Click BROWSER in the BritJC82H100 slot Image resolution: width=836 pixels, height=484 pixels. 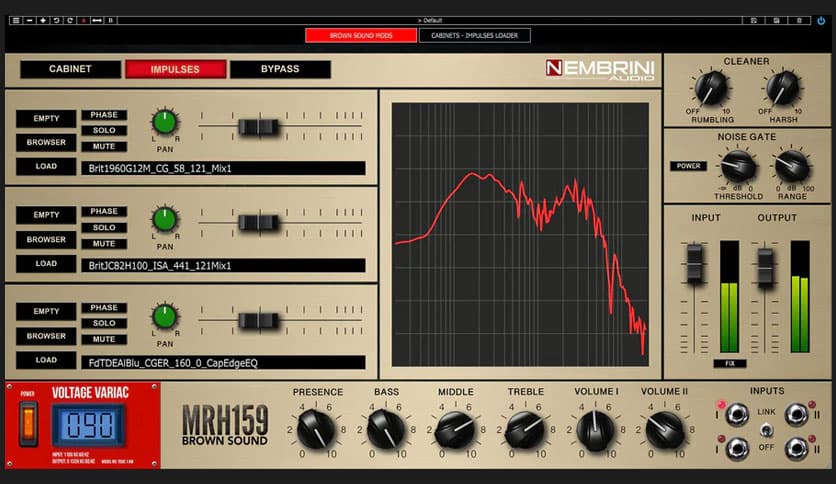point(46,239)
